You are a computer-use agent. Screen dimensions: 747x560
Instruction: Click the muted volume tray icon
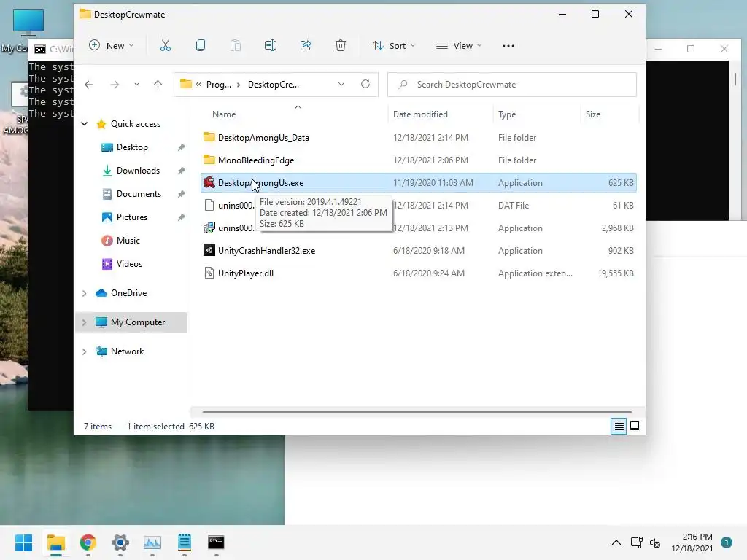(656, 542)
